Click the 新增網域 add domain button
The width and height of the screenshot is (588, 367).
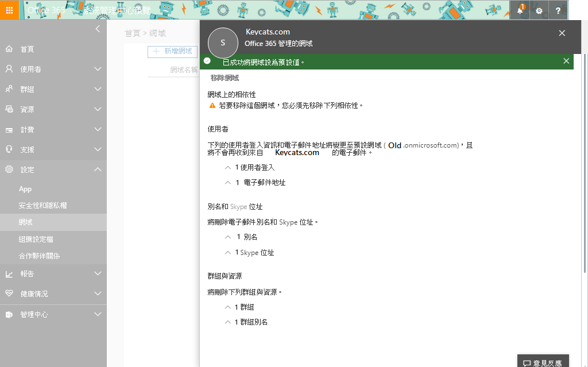tap(172, 52)
